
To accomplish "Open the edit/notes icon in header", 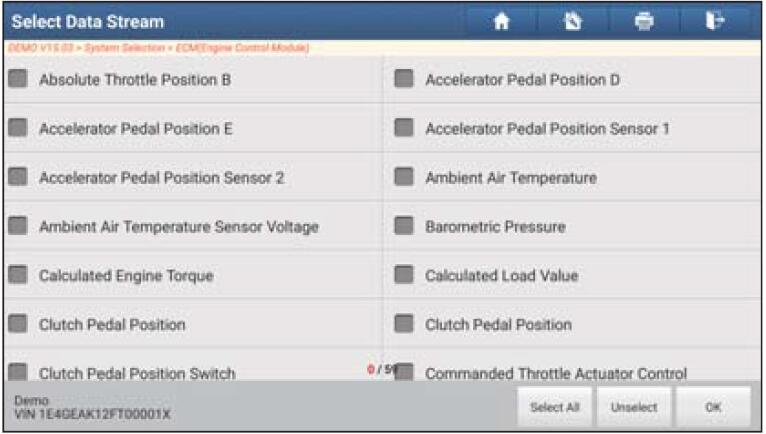I will (573, 22).
